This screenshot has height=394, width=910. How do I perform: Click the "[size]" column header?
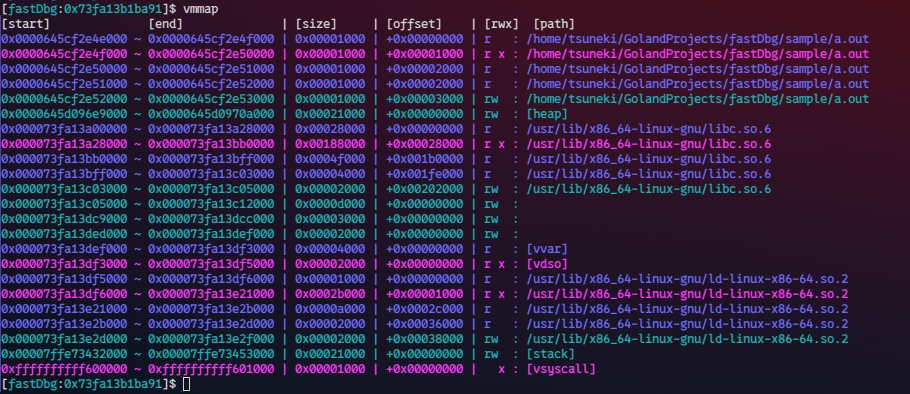click(x=316, y=24)
